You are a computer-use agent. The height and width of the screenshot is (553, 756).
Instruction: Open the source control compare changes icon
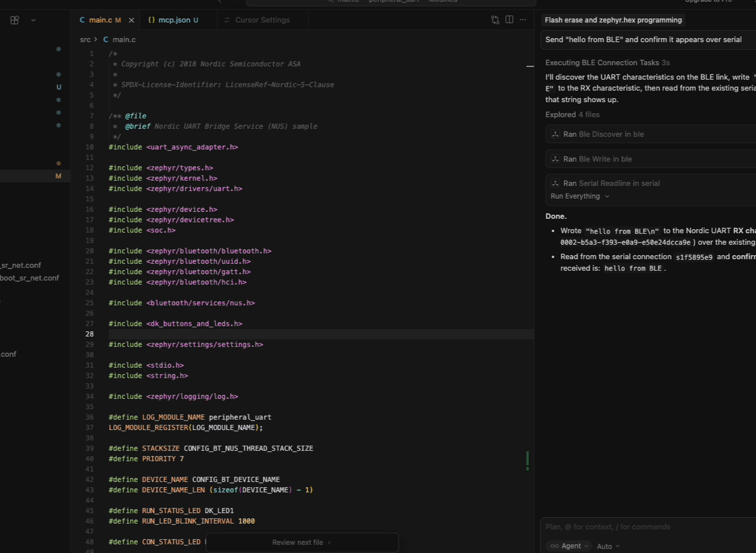(x=495, y=20)
